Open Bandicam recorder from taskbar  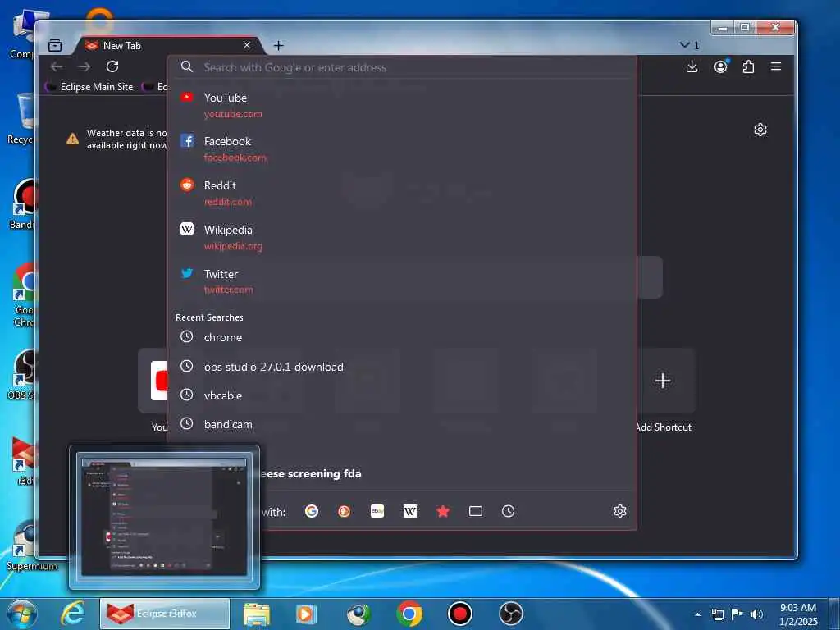point(460,614)
